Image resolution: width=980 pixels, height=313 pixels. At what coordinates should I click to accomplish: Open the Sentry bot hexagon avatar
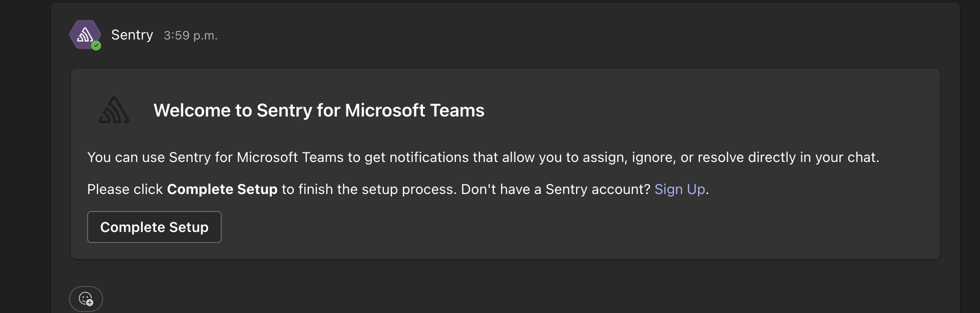(x=85, y=34)
